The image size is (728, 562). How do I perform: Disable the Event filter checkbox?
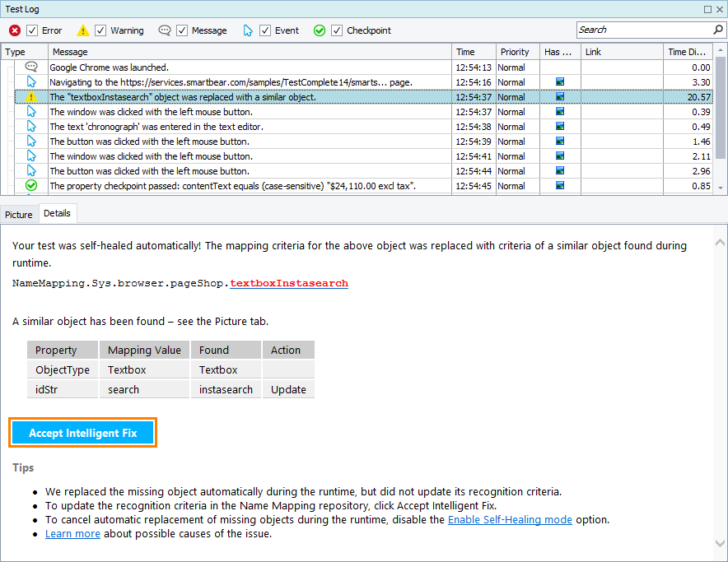264,30
